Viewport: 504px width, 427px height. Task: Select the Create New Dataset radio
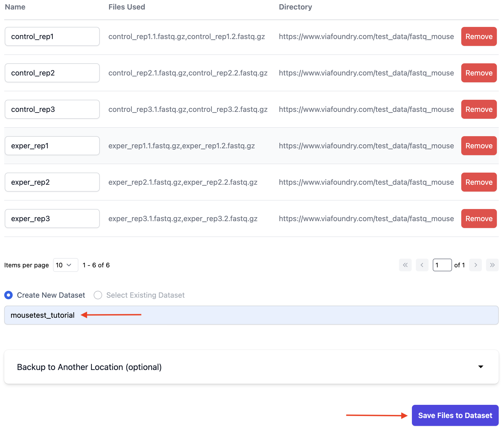click(8, 295)
